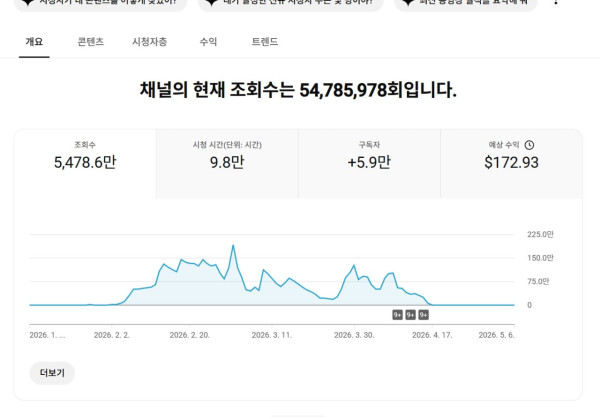Viewport: 600px width, 419px height.
Task: Click the 2026. 4. 17. date label
Action: point(432,335)
